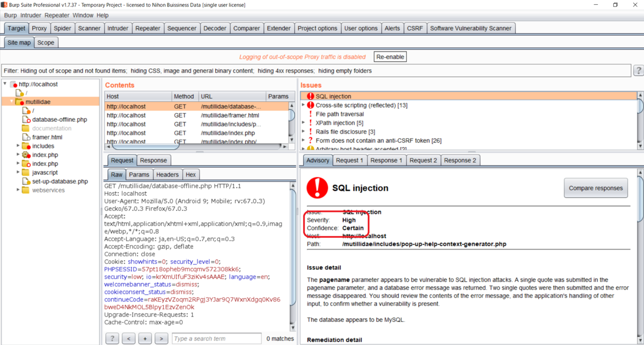This screenshot has height=345, width=644.
Task: Expand the javascript folder node
Action: [x=18, y=173]
